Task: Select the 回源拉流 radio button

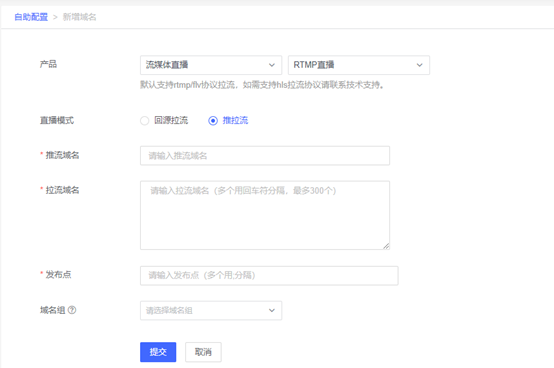Action: (145, 121)
